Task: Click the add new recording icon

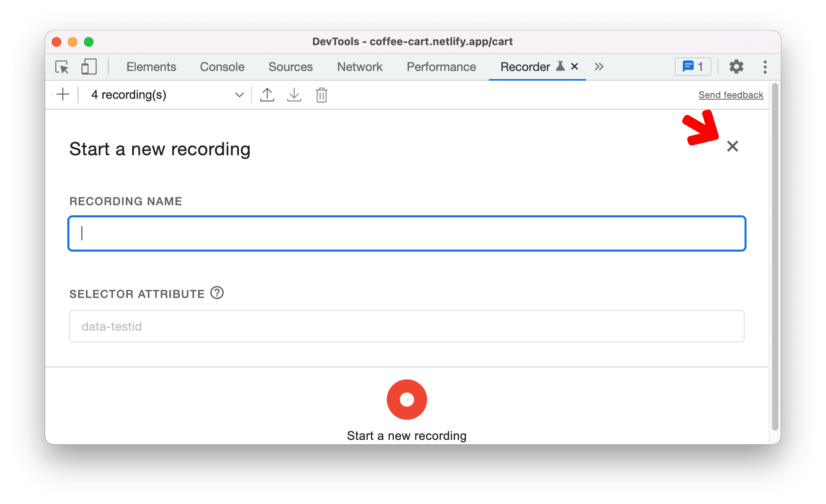Action: [64, 94]
